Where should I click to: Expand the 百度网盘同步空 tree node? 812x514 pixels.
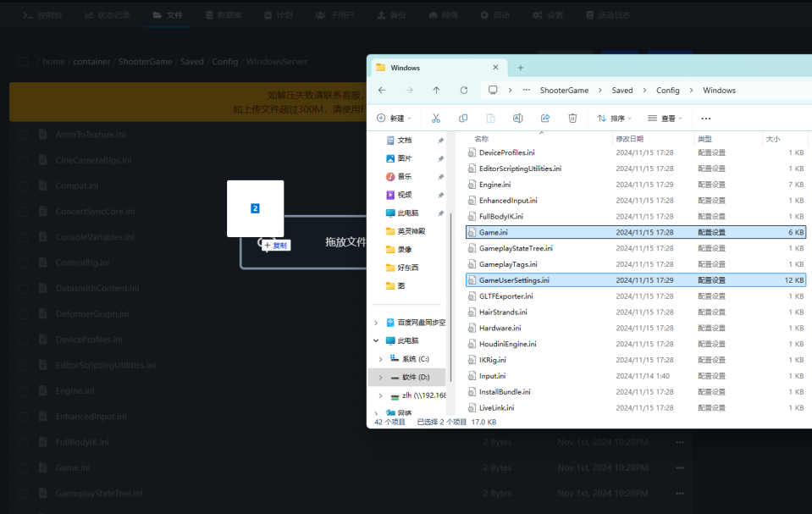coord(376,323)
